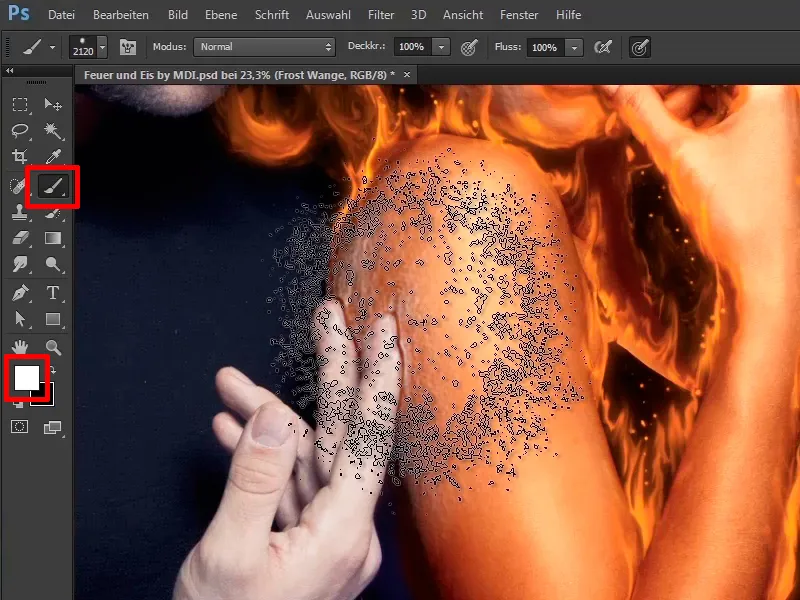Select the Eyedropper tool
This screenshot has height=600, width=800.
[53, 157]
